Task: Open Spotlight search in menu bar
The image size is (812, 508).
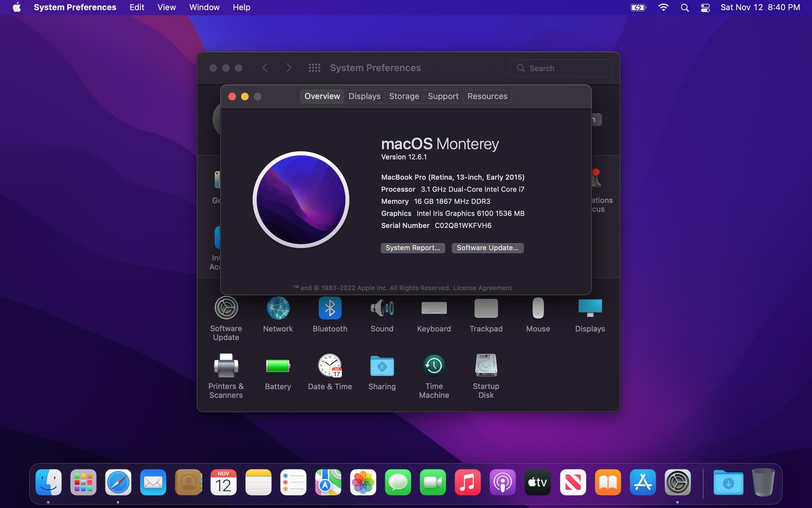Action: [x=685, y=8]
